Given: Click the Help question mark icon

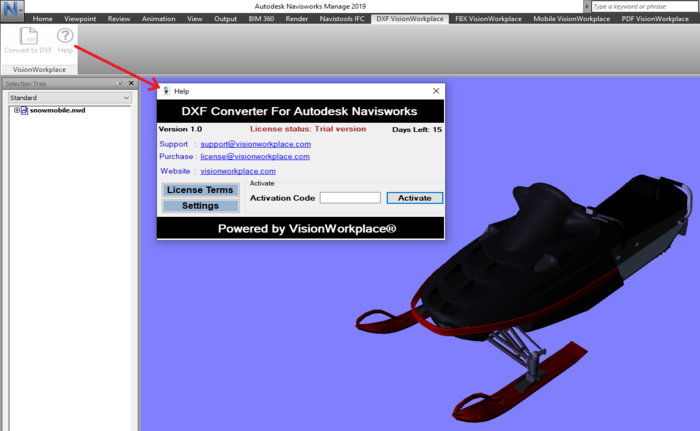Looking at the screenshot, I should [65, 36].
